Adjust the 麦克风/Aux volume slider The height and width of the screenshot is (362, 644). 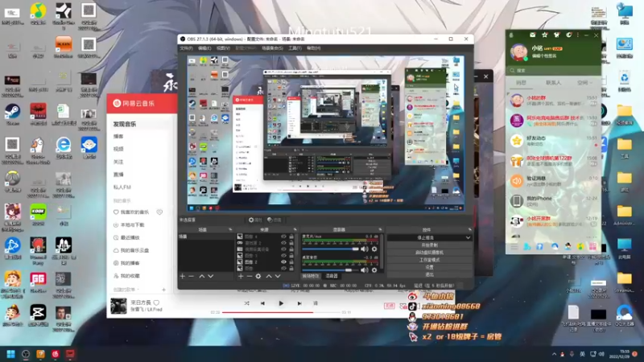330,249
